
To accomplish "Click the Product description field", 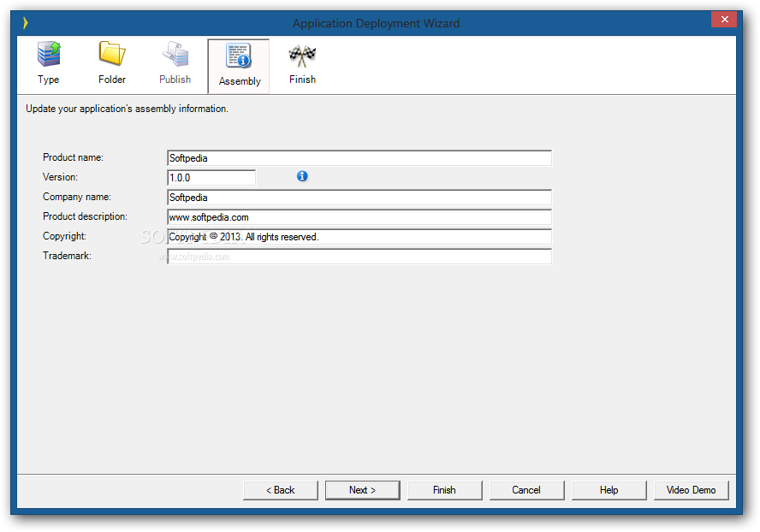I will click(359, 217).
